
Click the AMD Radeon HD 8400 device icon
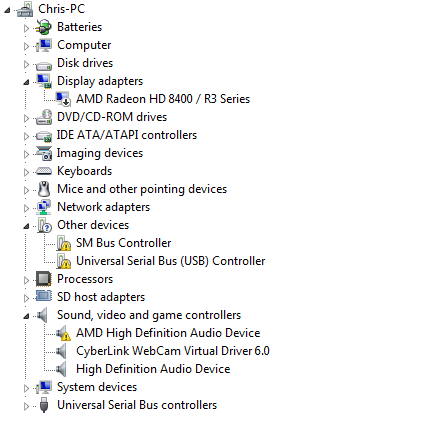[x=63, y=99]
